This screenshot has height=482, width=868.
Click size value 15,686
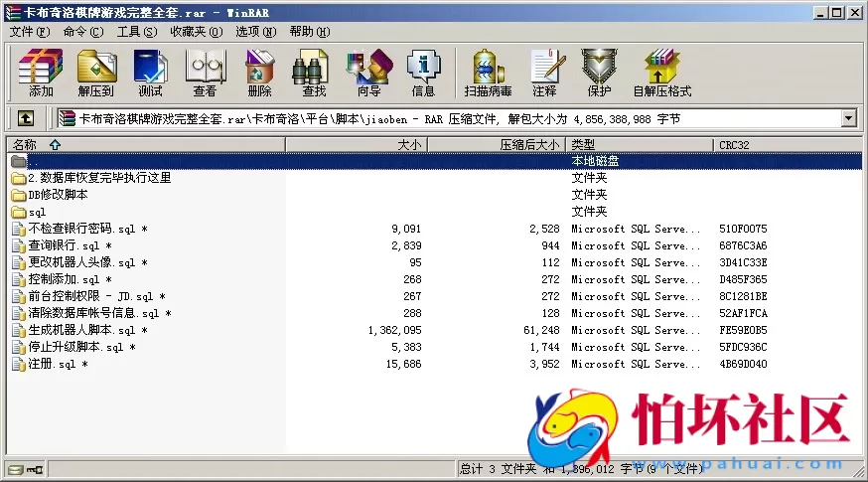pos(403,365)
